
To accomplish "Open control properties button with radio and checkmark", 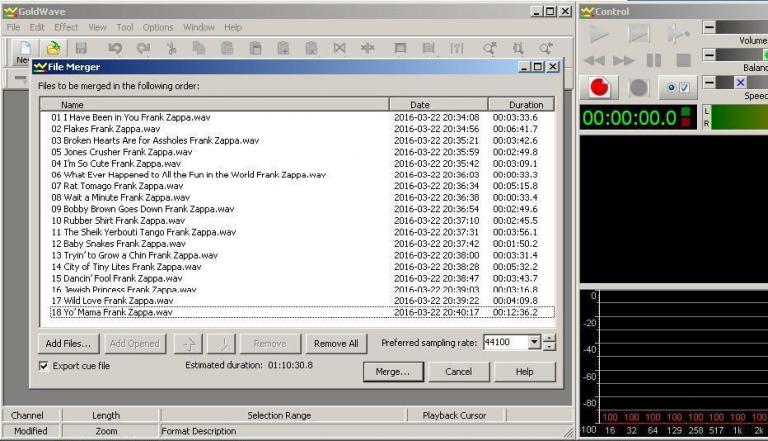I will coord(678,88).
